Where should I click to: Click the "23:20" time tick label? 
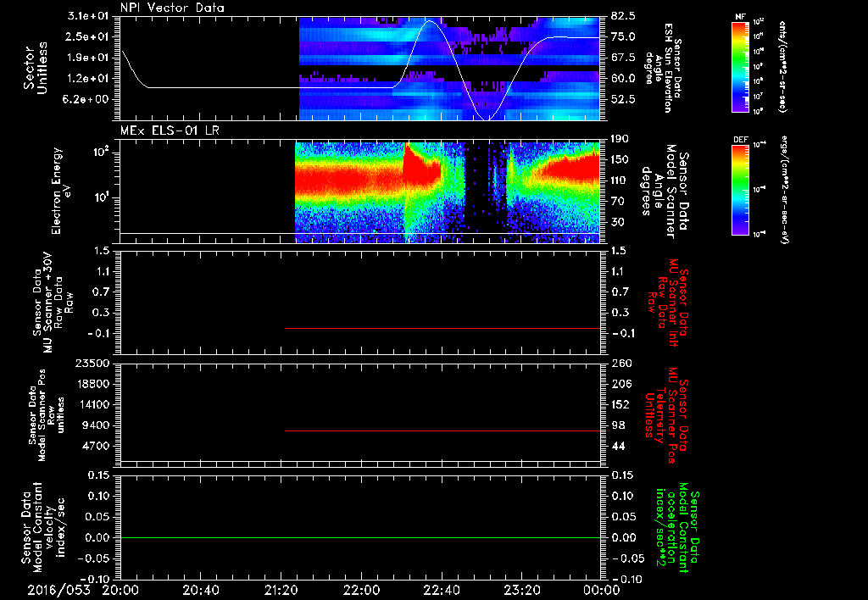pos(521,590)
